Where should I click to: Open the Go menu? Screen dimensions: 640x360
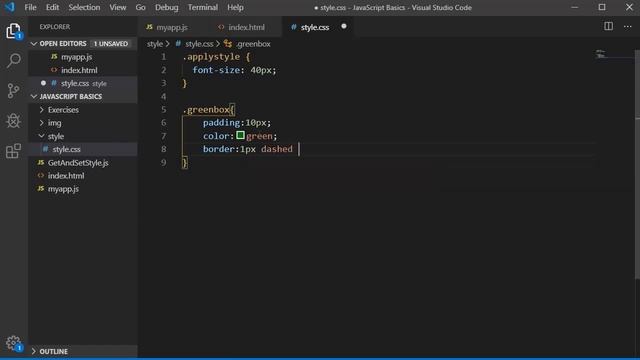pos(140,7)
